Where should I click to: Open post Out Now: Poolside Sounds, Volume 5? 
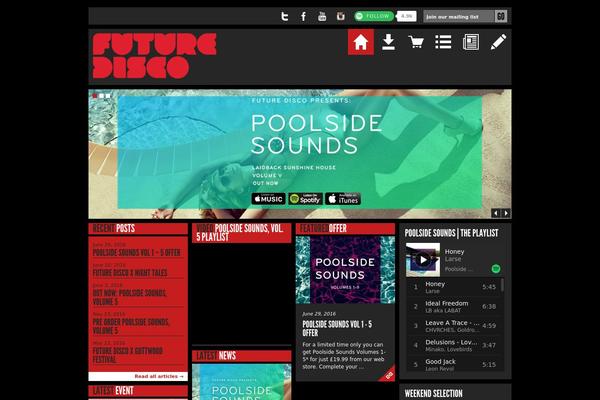(130, 297)
